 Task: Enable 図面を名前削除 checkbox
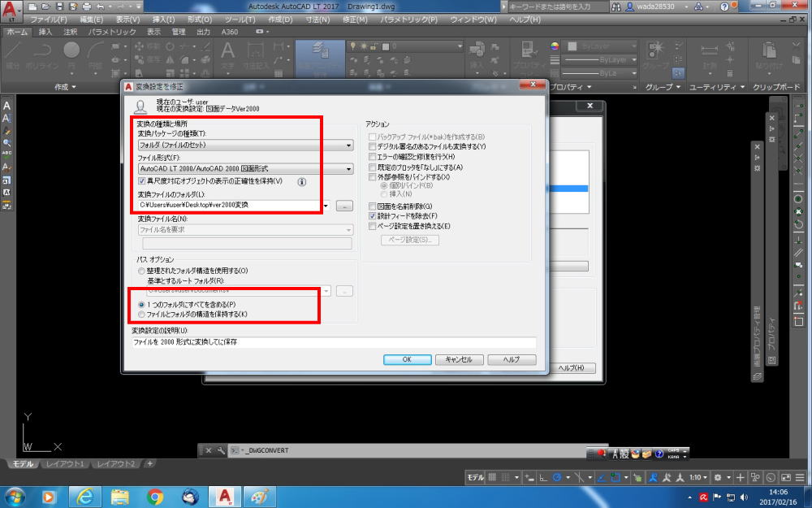coord(372,206)
